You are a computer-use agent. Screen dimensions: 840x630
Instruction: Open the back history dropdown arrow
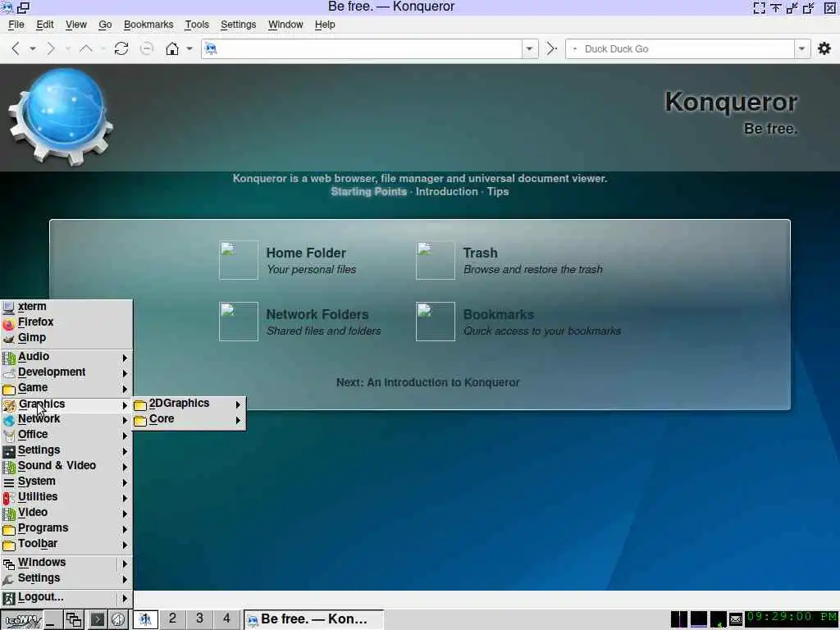(x=33, y=48)
